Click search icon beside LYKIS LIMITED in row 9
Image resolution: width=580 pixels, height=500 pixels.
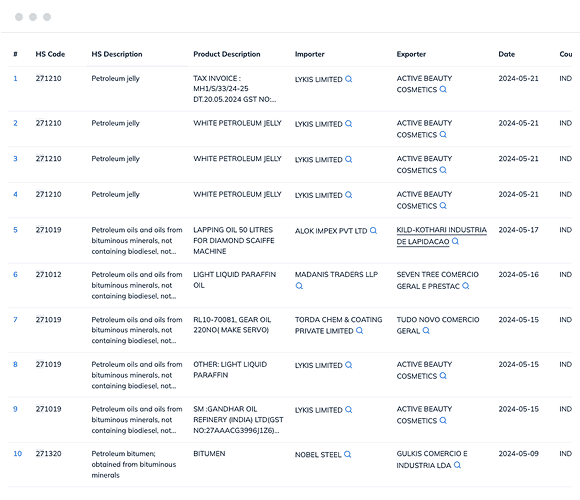click(x=348, y=409)
